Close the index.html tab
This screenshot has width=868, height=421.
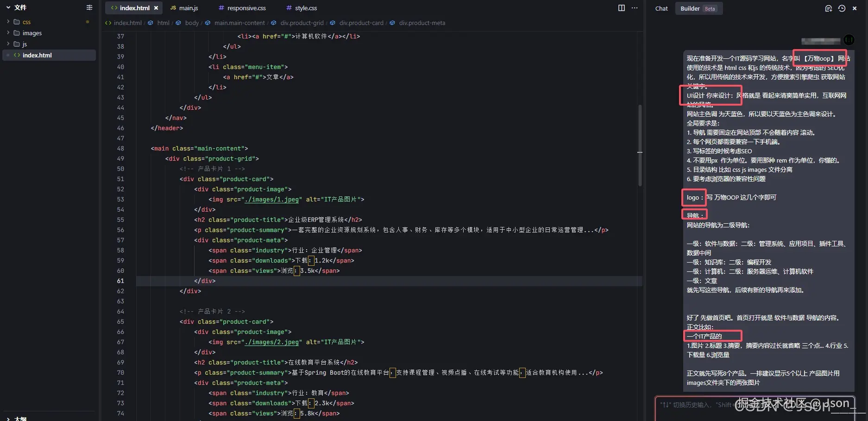(x=156, y=8)
